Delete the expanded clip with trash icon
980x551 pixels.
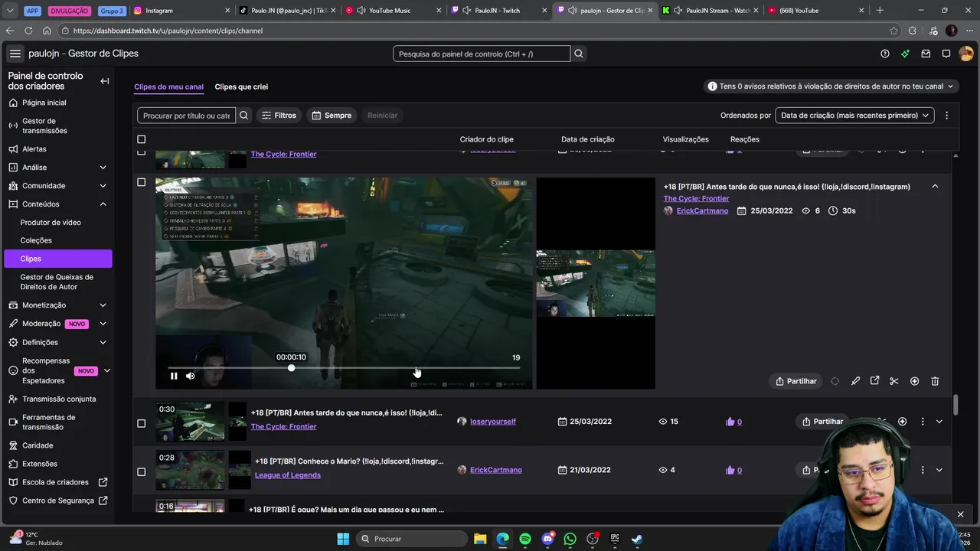click(x=935, y=381)
